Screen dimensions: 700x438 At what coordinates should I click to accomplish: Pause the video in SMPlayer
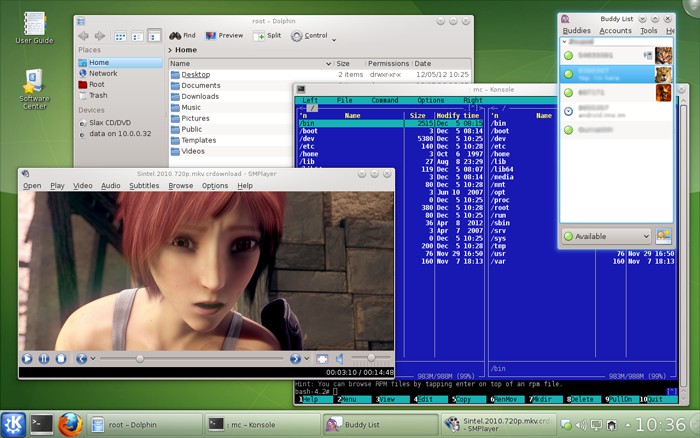click(x=44, y=359)
